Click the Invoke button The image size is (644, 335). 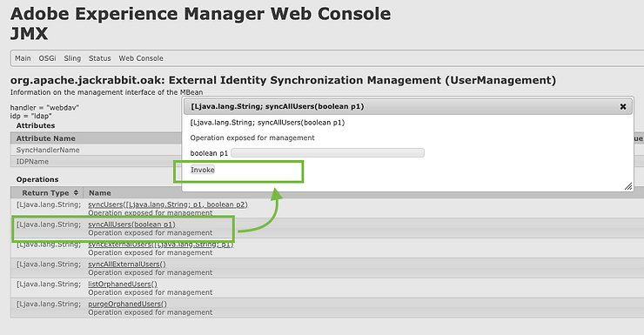click(203, 170)
